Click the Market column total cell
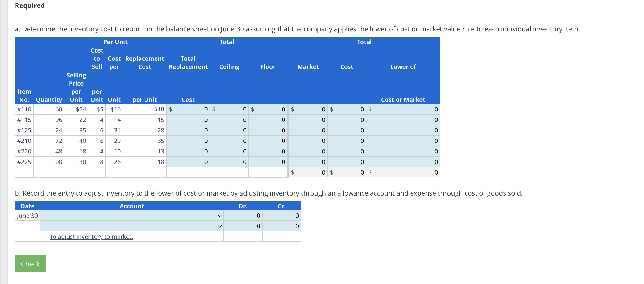The width and height of the screenshot is (644, 284). (307, 172)
